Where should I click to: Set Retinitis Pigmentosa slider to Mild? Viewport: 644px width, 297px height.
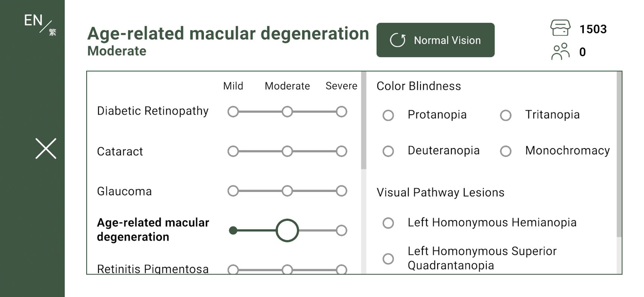point(233,270)
